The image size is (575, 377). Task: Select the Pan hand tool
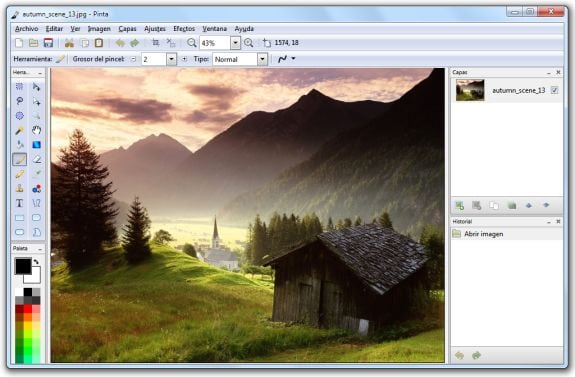[x=36, y=130]
